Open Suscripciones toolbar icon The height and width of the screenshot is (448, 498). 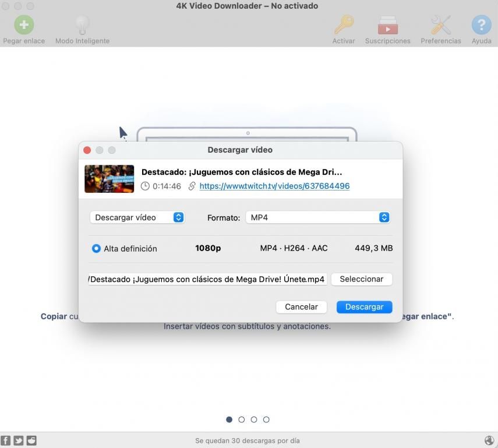387,25
